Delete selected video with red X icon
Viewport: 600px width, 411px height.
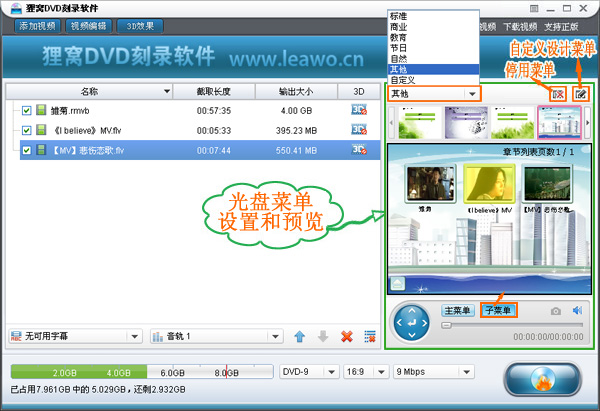coord(347,336)
